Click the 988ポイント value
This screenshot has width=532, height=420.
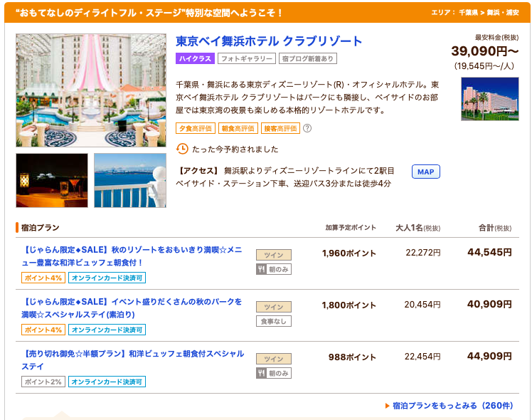point(352,357)
